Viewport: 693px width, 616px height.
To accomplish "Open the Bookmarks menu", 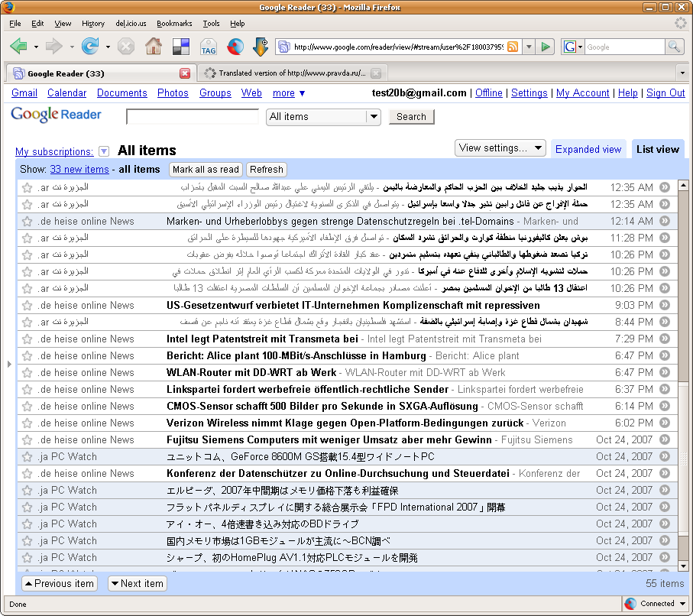I will (x=174, y=24).
